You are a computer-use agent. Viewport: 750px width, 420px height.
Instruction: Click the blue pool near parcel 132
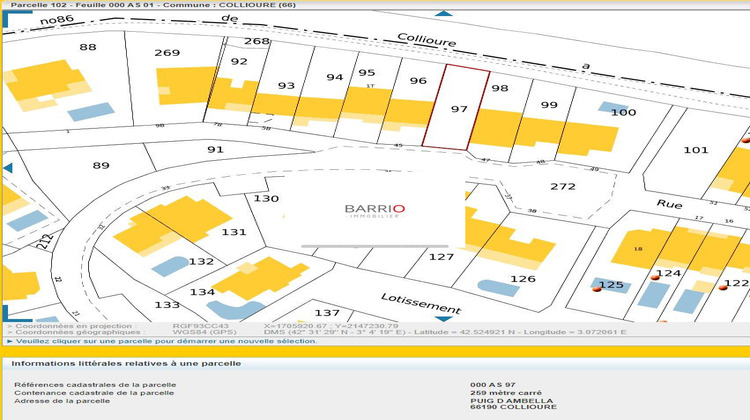tap(170, 266)
